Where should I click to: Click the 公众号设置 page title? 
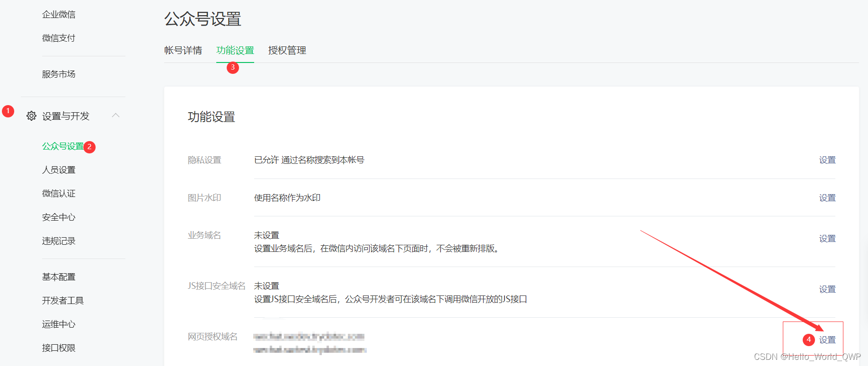(203, 19)
